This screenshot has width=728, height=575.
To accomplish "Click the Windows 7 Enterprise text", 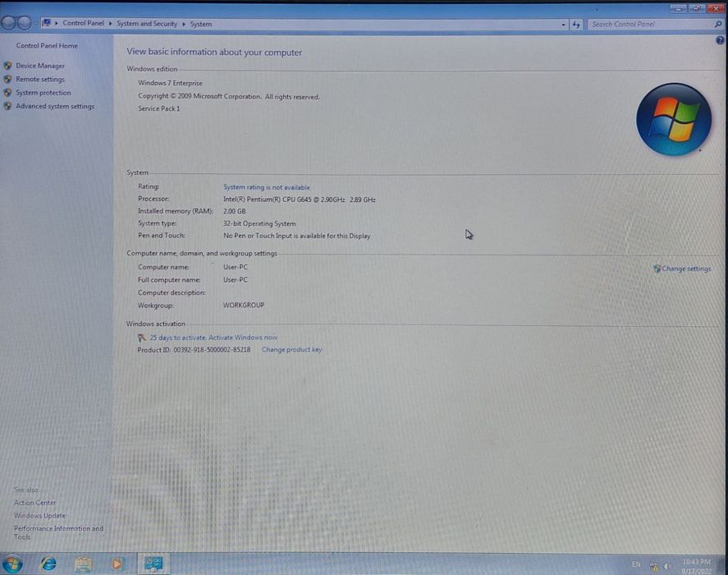I will (170, 83).
